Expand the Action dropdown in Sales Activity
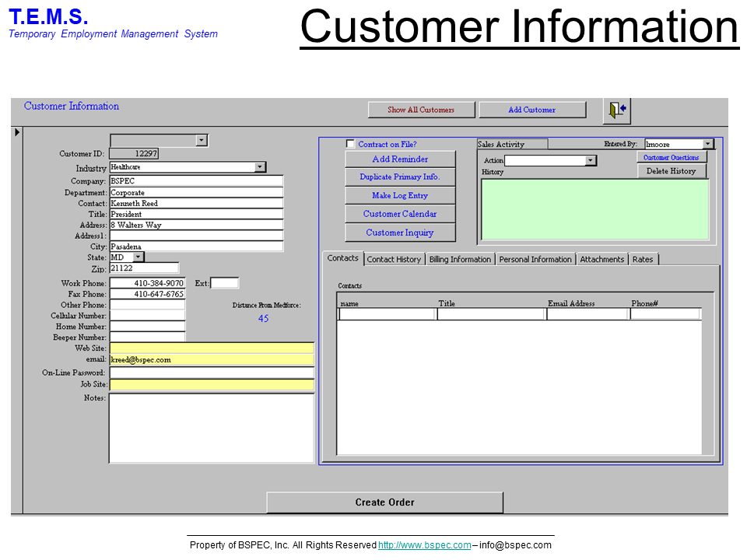Viewport: 747px width, 560px height. pyautogui.click(x=591, y=160)
